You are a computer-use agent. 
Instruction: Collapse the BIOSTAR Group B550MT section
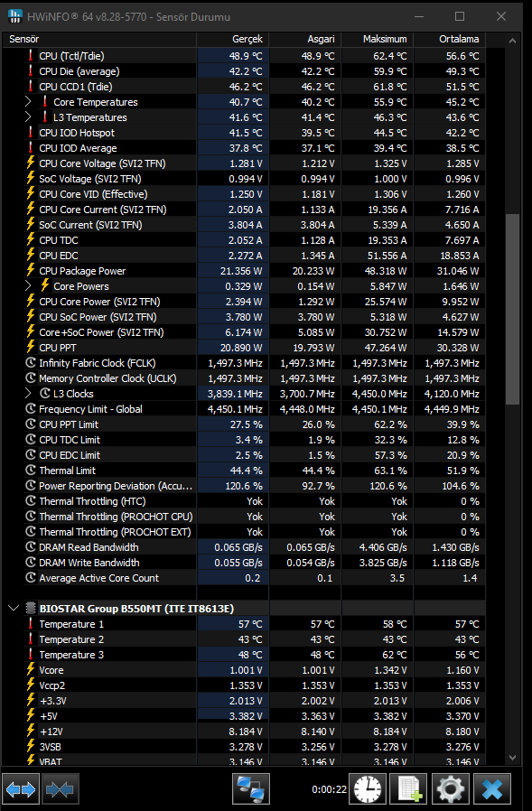(14, 609)
